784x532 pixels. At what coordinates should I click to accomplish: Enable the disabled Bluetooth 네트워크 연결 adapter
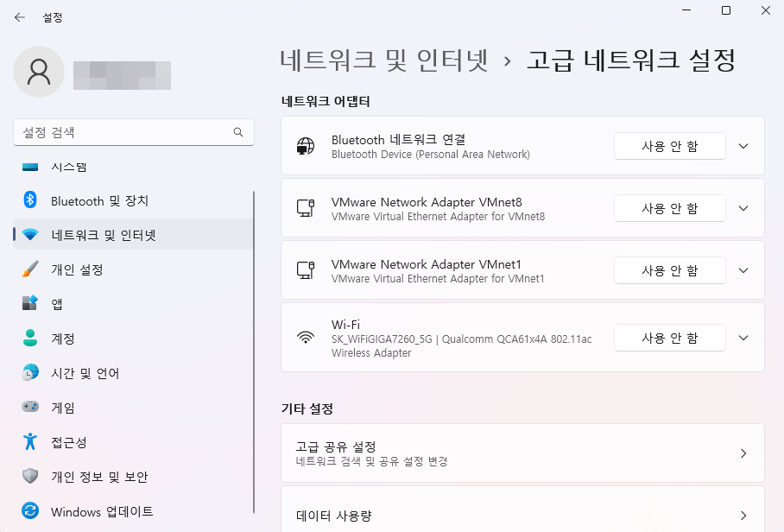pyautogui.click(x=669, y=145)
